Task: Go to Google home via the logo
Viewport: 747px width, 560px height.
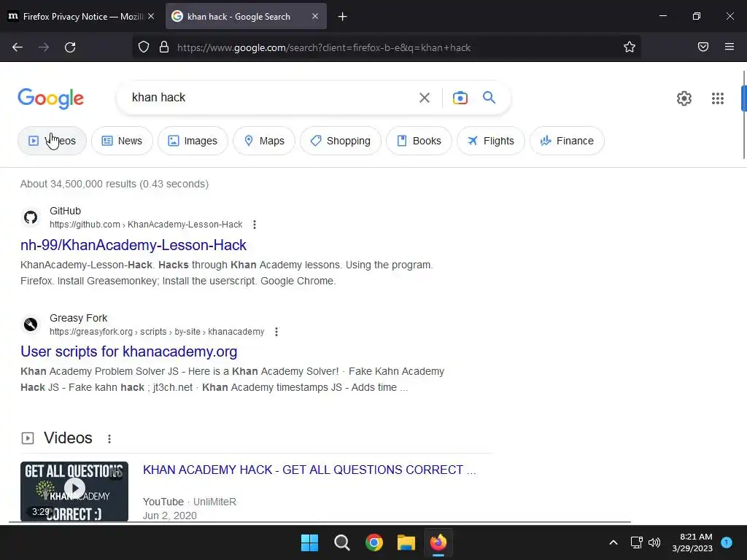Action: click(51, 98)
